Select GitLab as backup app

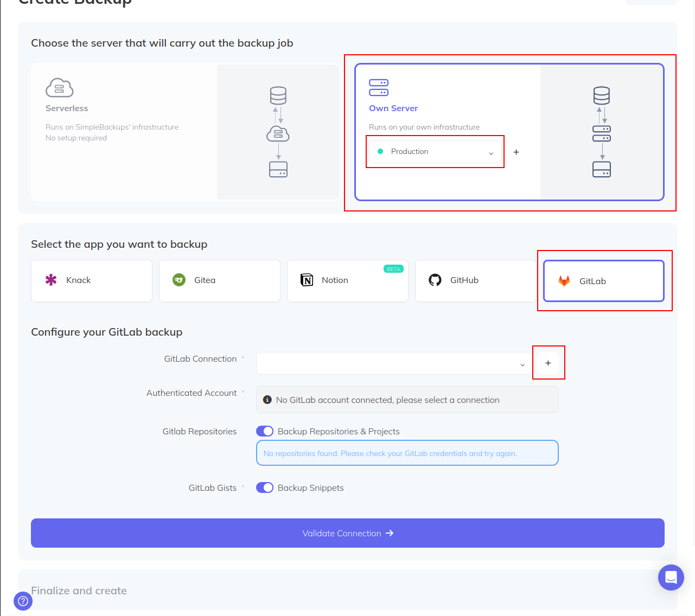point(604,281)
